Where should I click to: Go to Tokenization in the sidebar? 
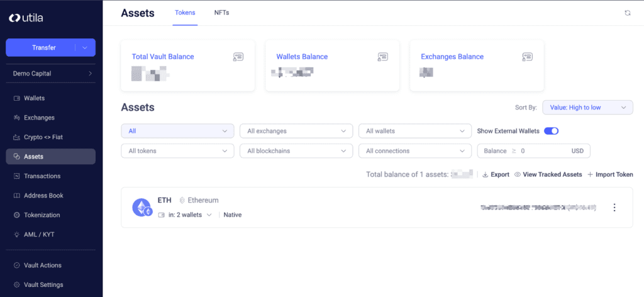50,215
